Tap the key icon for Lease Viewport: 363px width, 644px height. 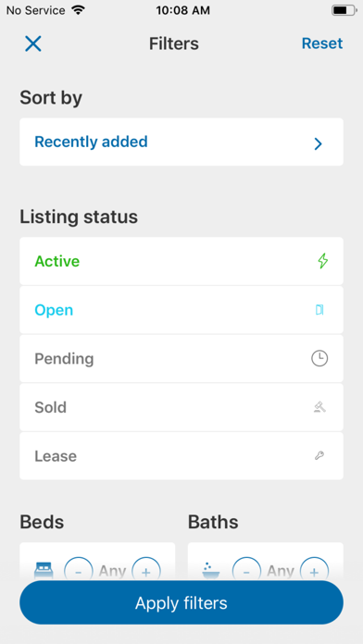click(x=319, y=456)
